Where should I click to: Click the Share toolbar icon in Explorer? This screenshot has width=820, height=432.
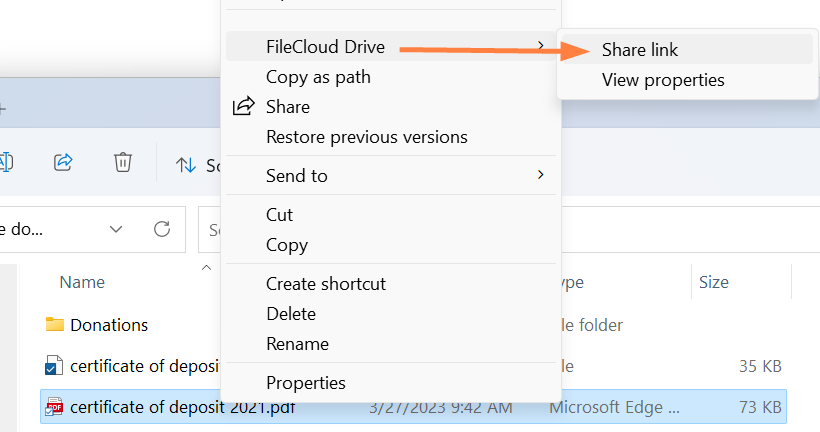[64, 162]
